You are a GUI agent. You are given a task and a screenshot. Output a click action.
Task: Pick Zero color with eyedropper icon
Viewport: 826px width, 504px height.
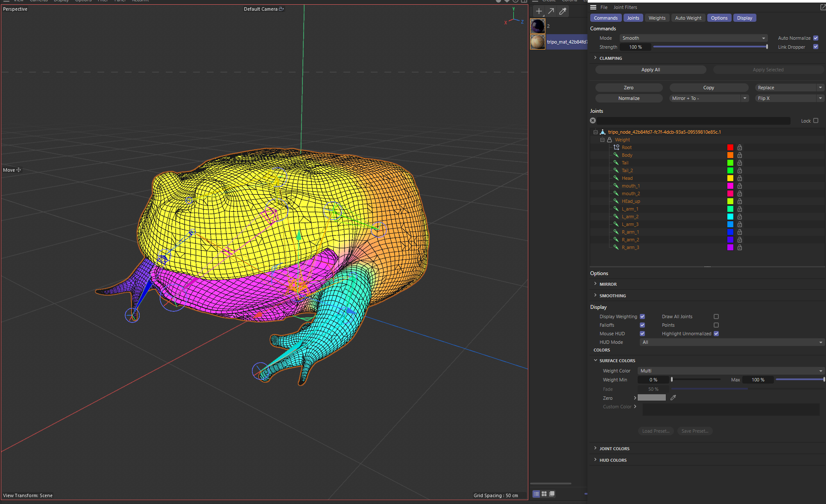coord(673,398)
